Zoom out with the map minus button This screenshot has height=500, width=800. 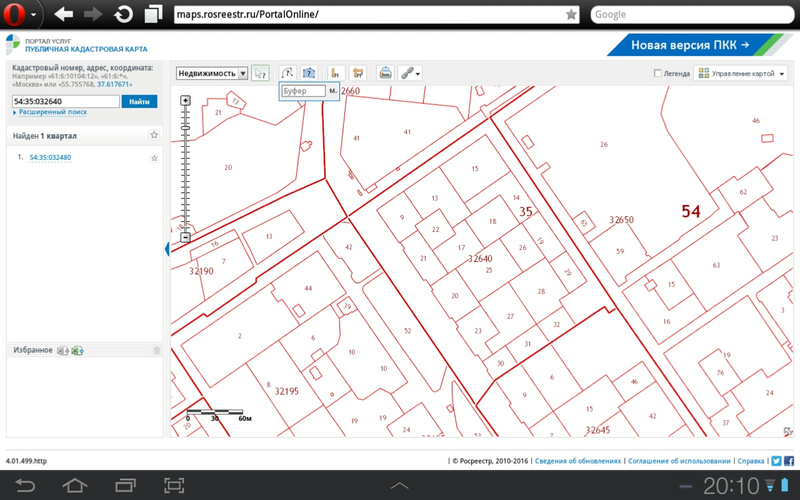tap(185, 237)
